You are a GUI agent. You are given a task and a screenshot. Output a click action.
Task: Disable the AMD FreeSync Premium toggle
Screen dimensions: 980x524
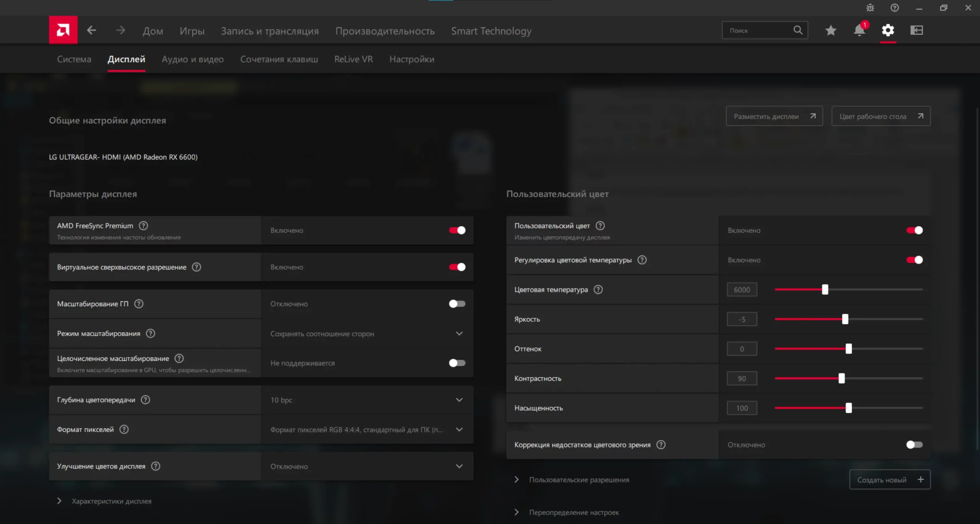point(457,230)
